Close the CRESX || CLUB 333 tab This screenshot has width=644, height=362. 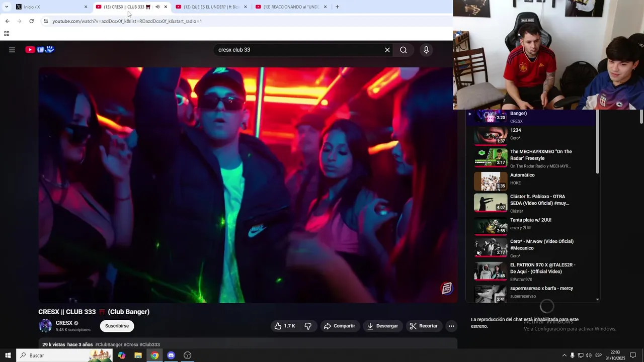[x=166, y=7]
